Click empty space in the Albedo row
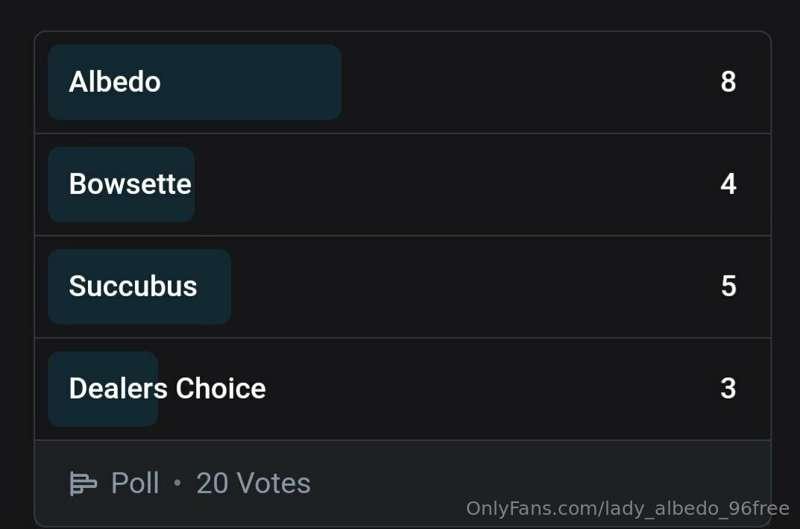Viewport: 800px width, 529px height. (531, 82)
